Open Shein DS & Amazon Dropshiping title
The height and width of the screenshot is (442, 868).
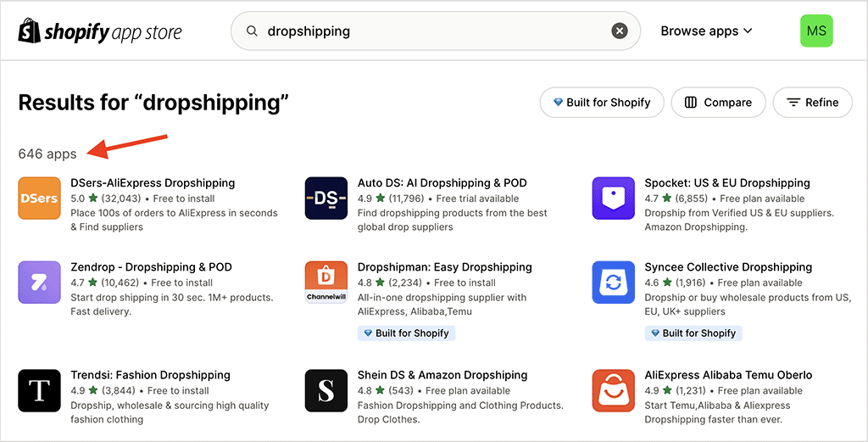coord(442,375)
